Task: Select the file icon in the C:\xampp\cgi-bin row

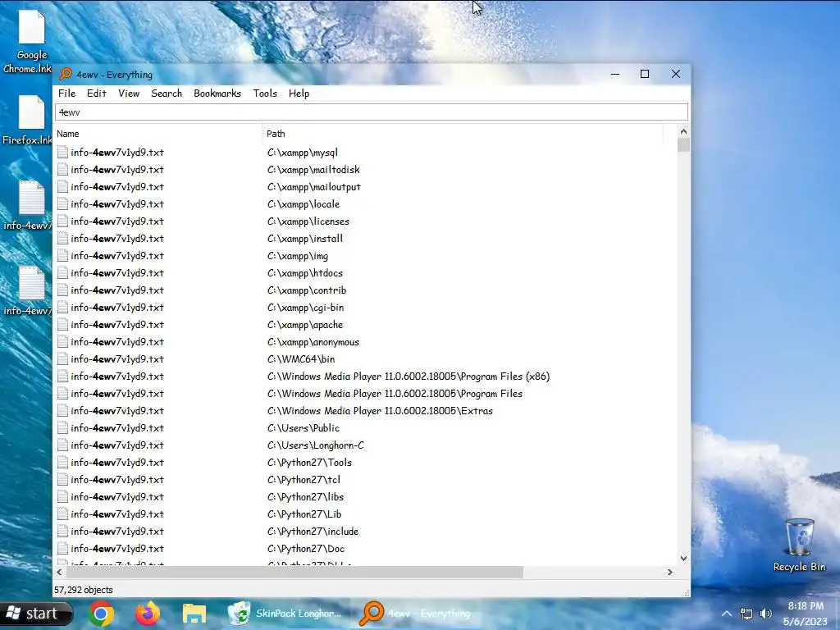Action: click(x=62, y=308)
